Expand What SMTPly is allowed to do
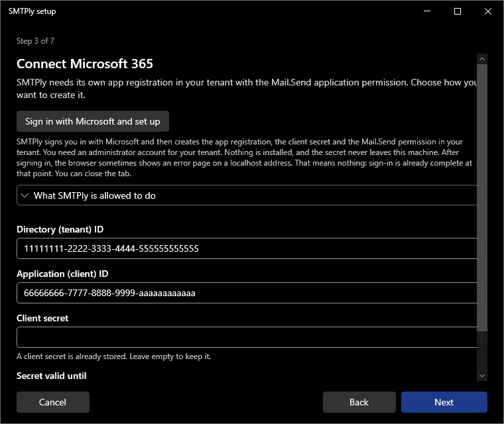This screenshot has width=504, height=424. point(249,195)
